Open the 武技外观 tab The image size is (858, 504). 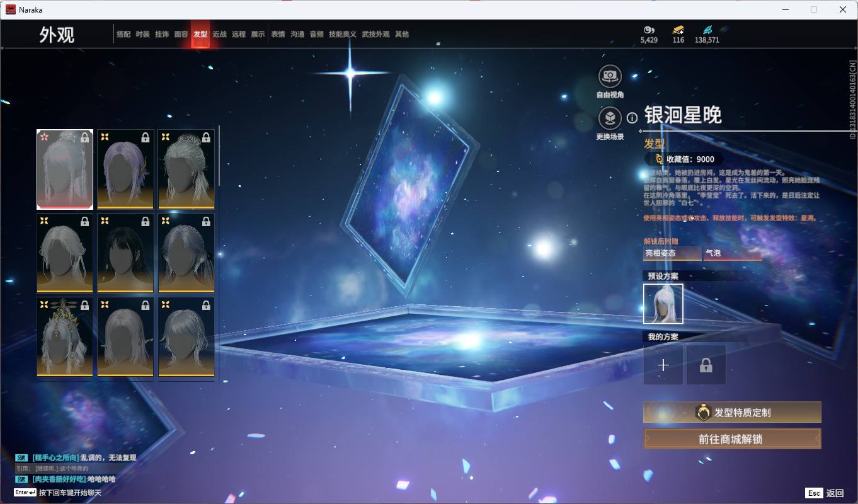click(375, 34)
